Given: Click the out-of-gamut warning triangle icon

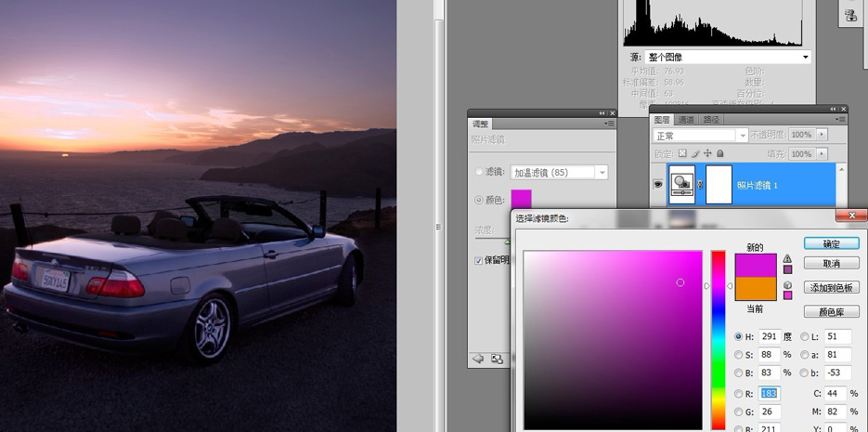Looking at the screenshot, I should click(x=787, y=258).
